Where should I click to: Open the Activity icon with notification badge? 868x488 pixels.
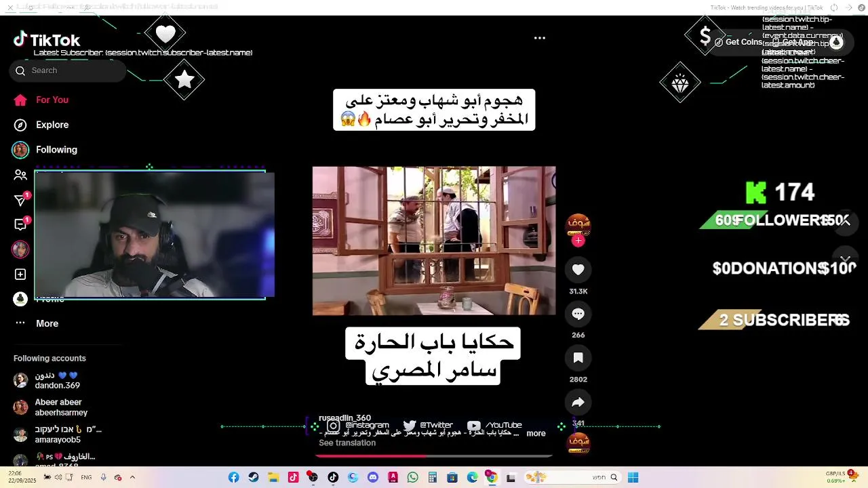click(20, 200)
